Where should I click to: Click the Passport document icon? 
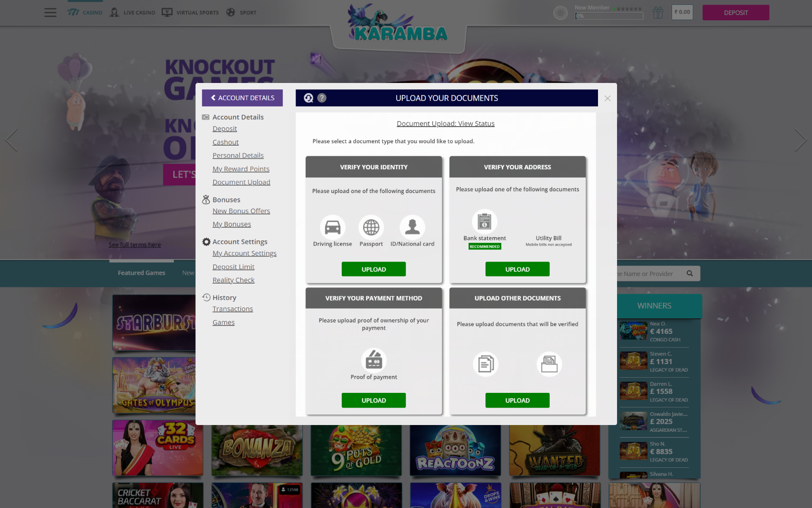[371, 226]
